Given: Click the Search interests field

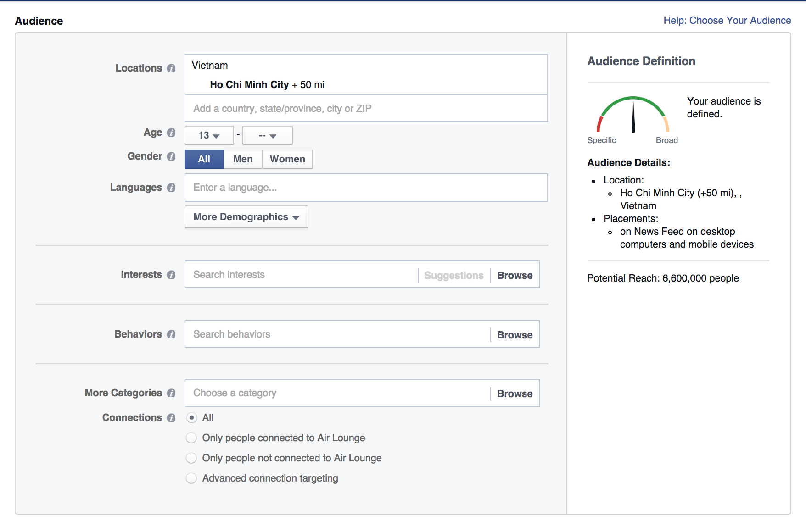Looking at the screenshot, I should [x=302, y=275].
